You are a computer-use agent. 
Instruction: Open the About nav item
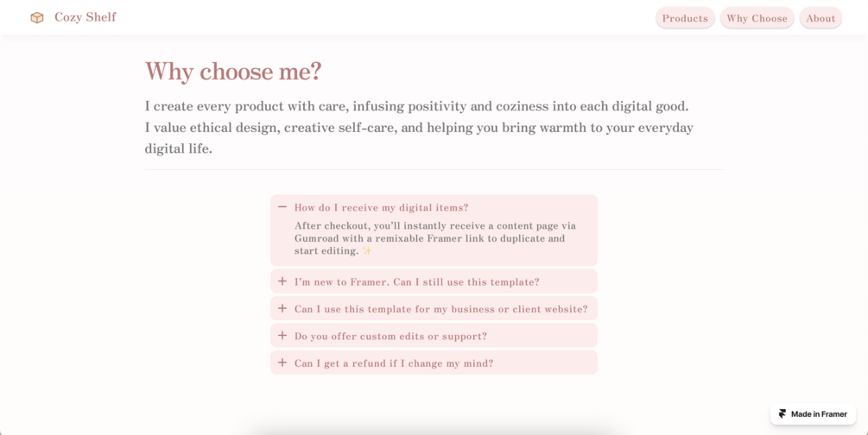820,18
